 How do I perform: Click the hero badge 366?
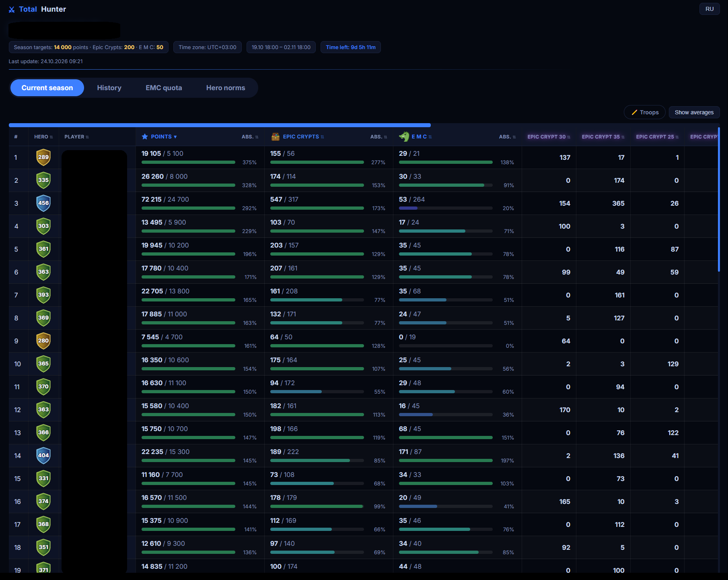click(43, 432)
